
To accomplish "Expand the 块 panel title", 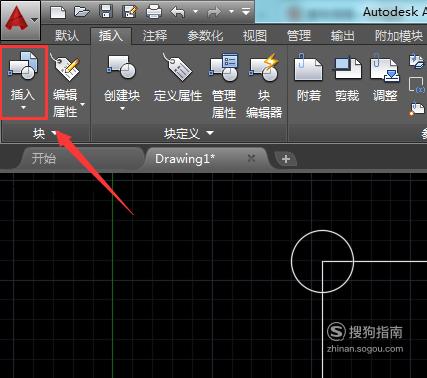I will [x=45, y=134].
